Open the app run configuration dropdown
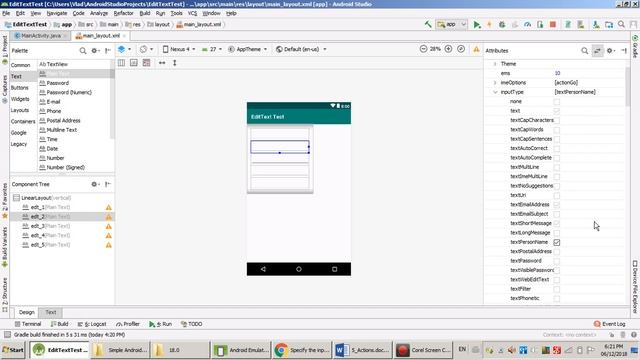Screen dimensions: 640x360 click(x=451, y=24)
